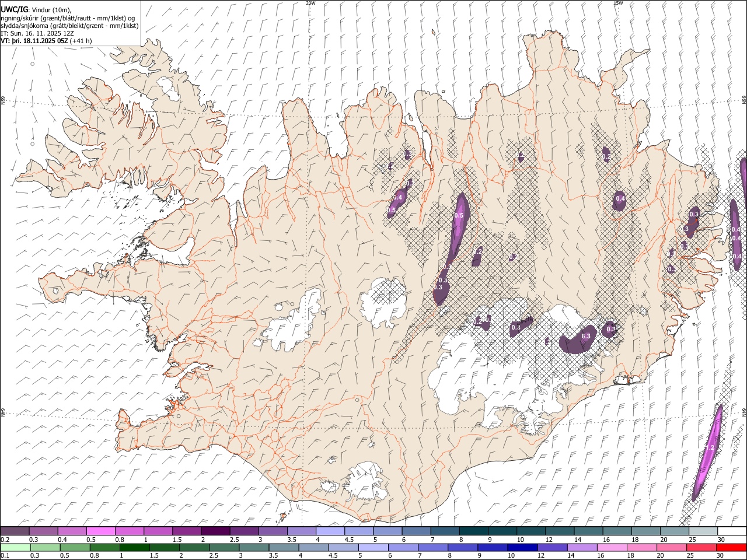The height and width of the screenshot is (560, 747).
Task: Click the darkest purple 2 swatch, upper legend
Action: (x=215, y=531)
